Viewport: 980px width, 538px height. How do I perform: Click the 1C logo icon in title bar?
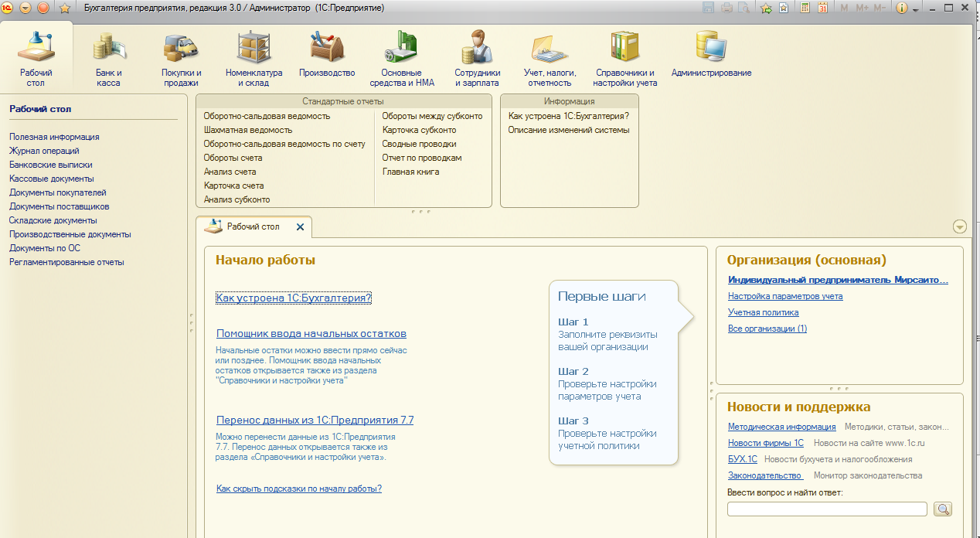click(7, 8)
